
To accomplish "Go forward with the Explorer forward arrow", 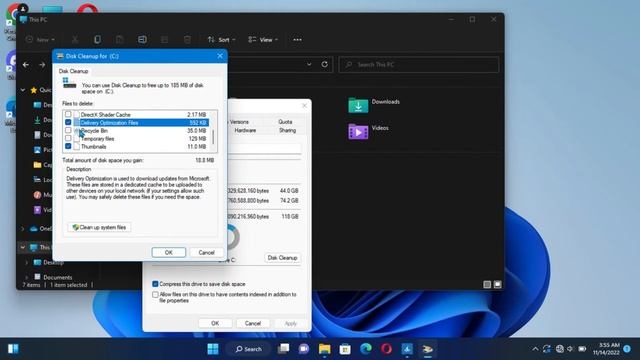I will (x=42, y=64).
